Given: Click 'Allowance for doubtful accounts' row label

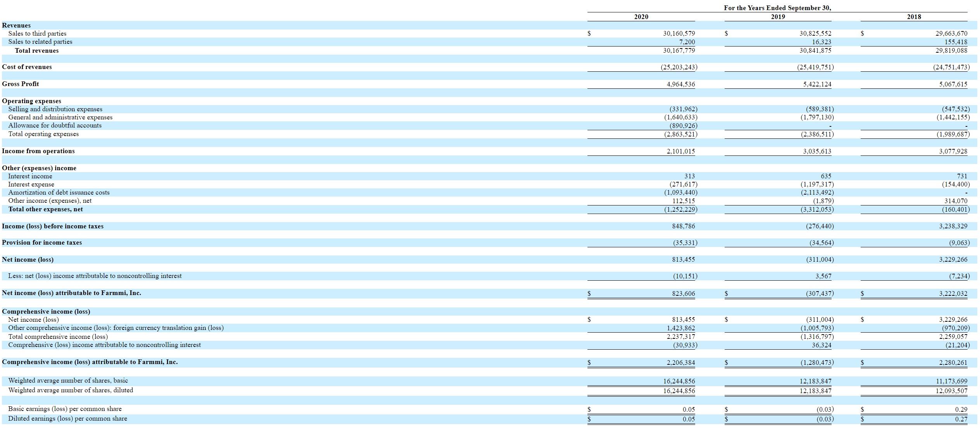Looking at the screenshot, I should tap(55, 125).
